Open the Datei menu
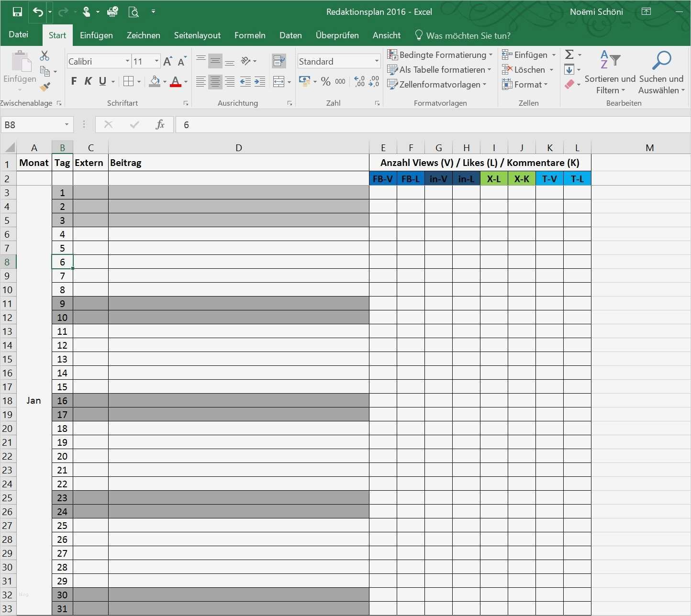This screenshot has width=691, height=616. 19,34
